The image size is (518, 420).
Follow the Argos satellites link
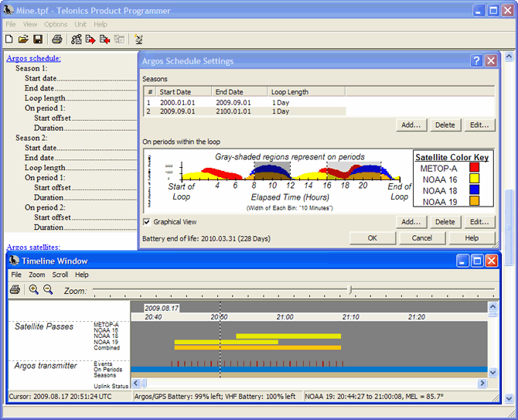tap(33, 247)
